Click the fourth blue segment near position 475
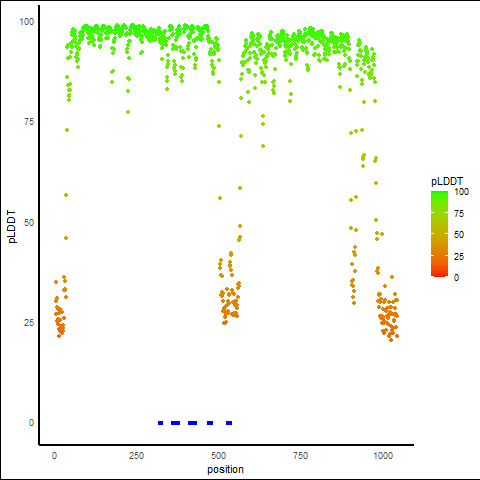 [x=210, y=423]
